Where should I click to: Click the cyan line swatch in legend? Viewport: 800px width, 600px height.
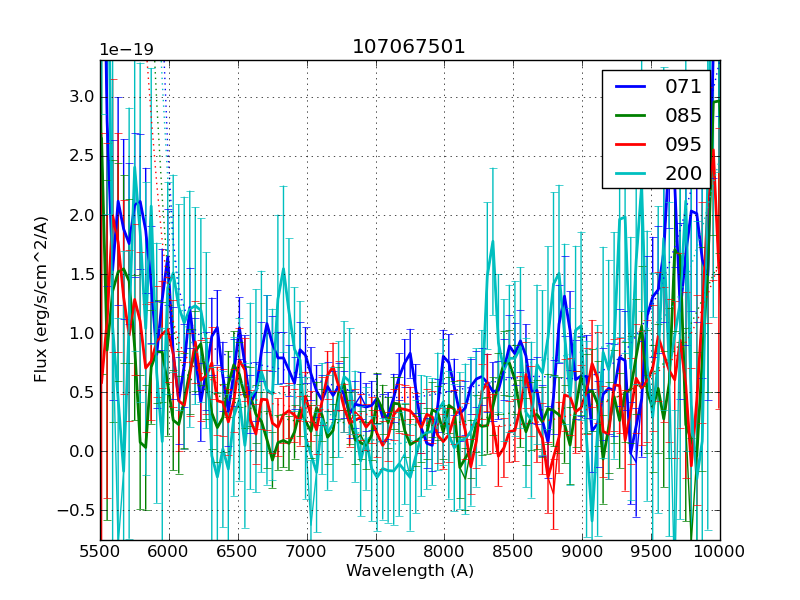point(632,173)
